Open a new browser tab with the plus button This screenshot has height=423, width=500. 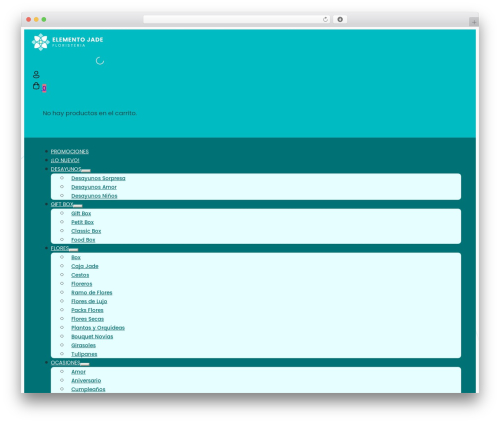(474, 22)
